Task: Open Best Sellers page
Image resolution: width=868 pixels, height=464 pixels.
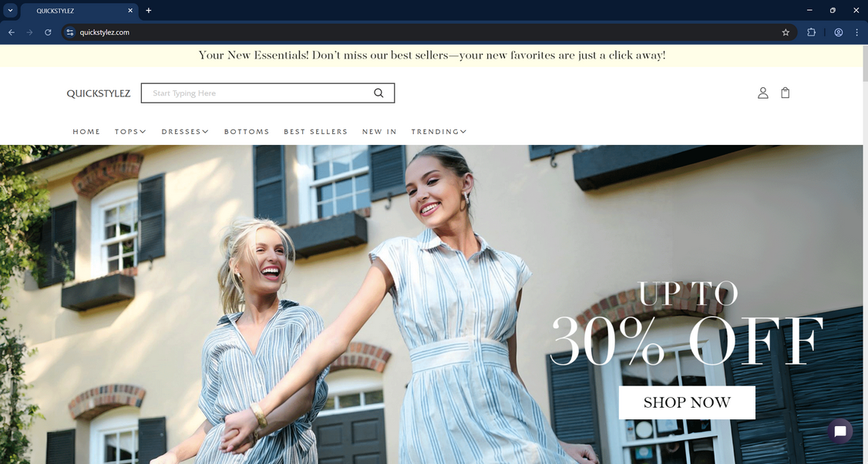Action: 315,132
